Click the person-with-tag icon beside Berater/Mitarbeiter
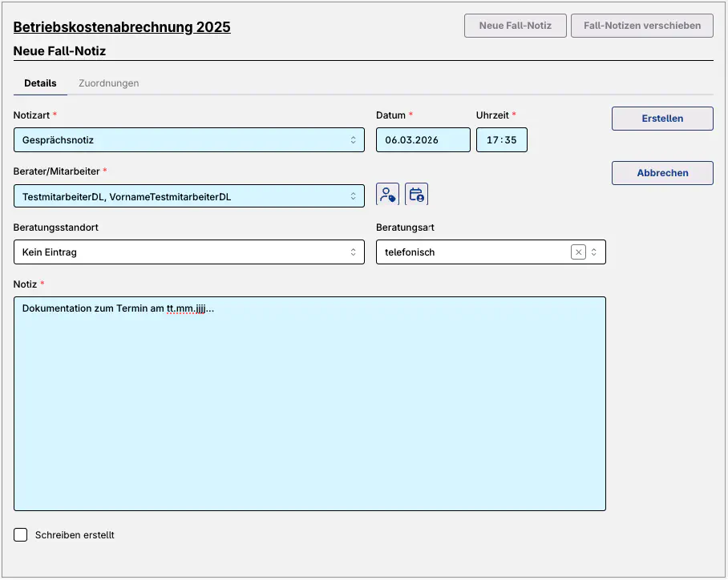The image size is (728, 580). pyautogui.click(x=387, y=195)
